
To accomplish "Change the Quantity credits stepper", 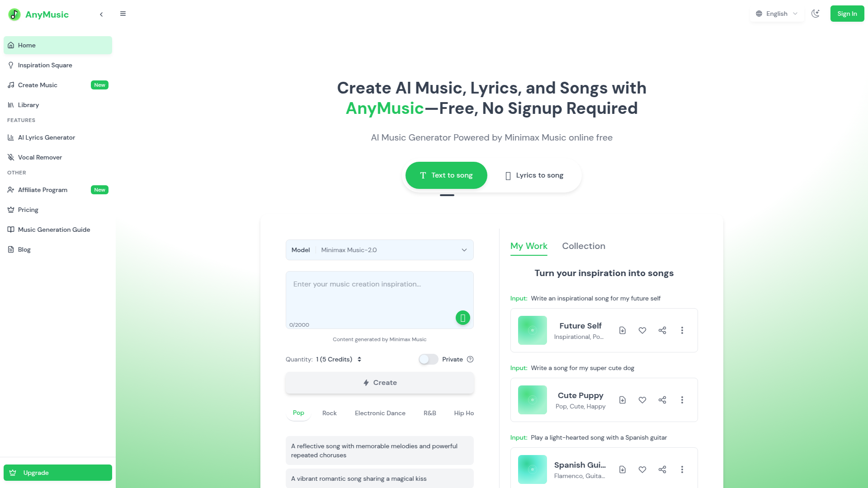I will point(359,359).
